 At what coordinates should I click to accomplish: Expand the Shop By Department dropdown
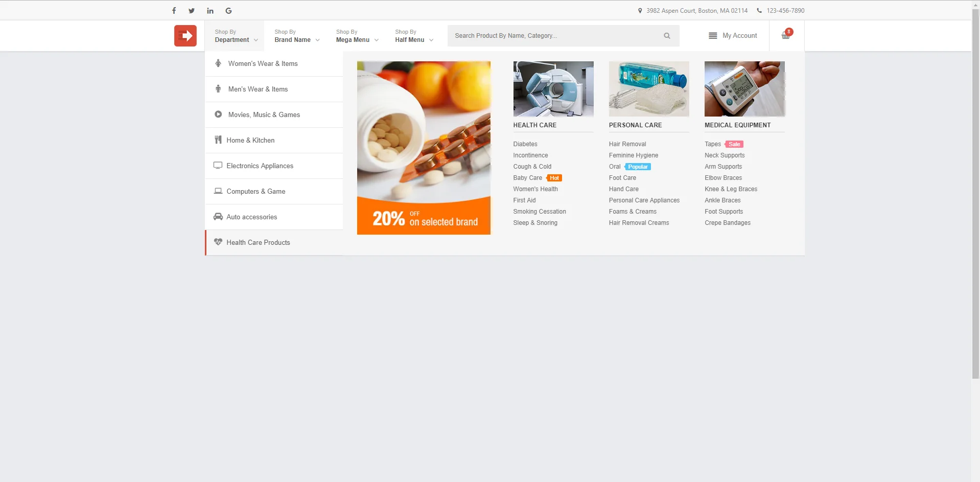(x=235, y=36)
